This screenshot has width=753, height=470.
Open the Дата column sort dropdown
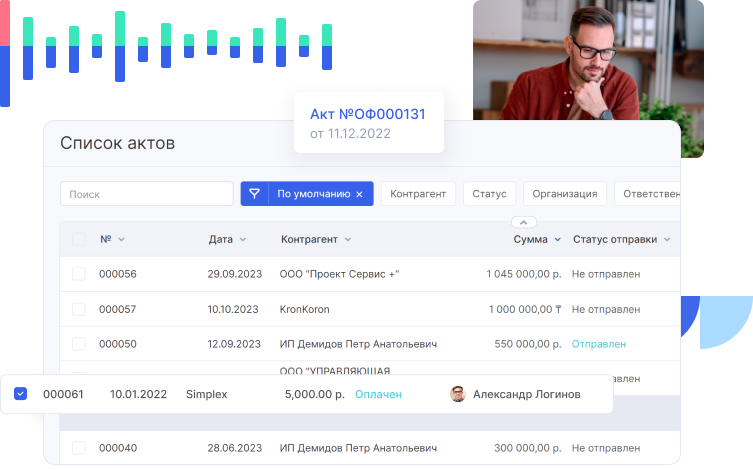(x=242, y=240)
